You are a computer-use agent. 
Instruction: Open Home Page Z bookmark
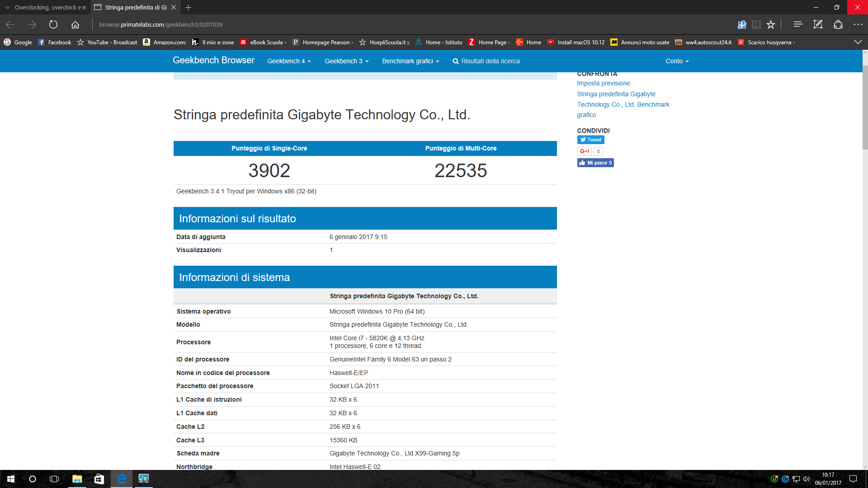[x=490, y=42]
